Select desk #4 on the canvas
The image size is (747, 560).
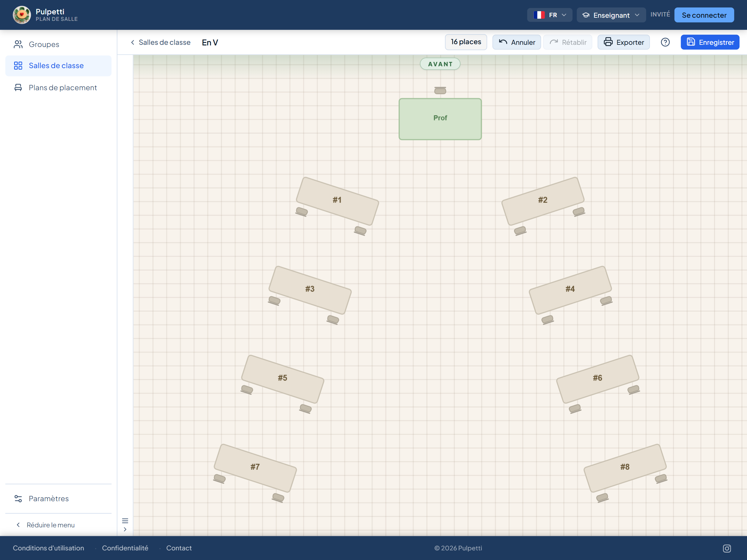pos(570,290)
